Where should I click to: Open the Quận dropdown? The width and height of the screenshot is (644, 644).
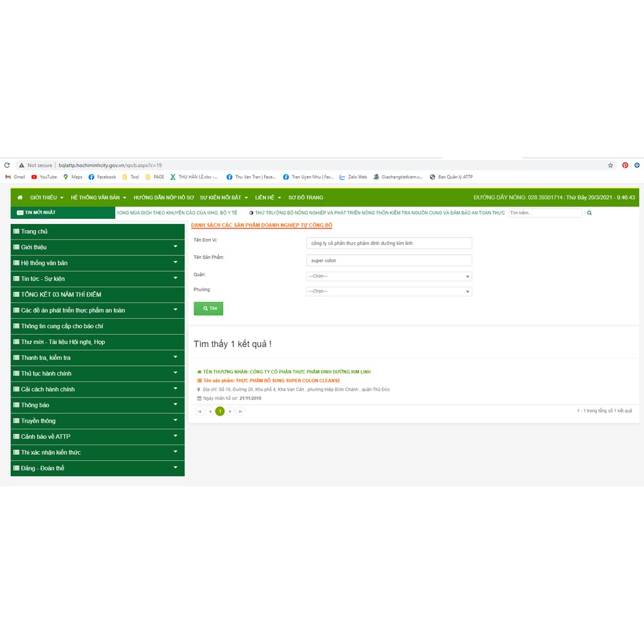click(389, 276)
